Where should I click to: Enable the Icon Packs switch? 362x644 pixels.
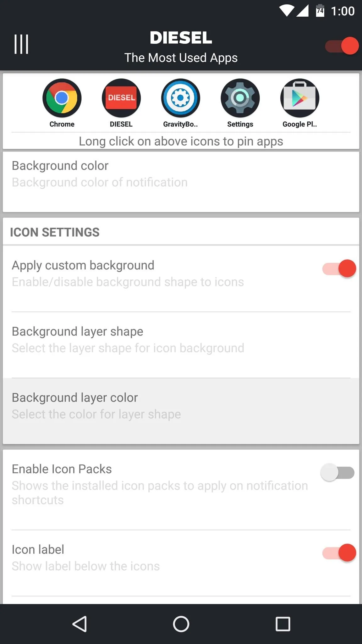coord(337,472)
